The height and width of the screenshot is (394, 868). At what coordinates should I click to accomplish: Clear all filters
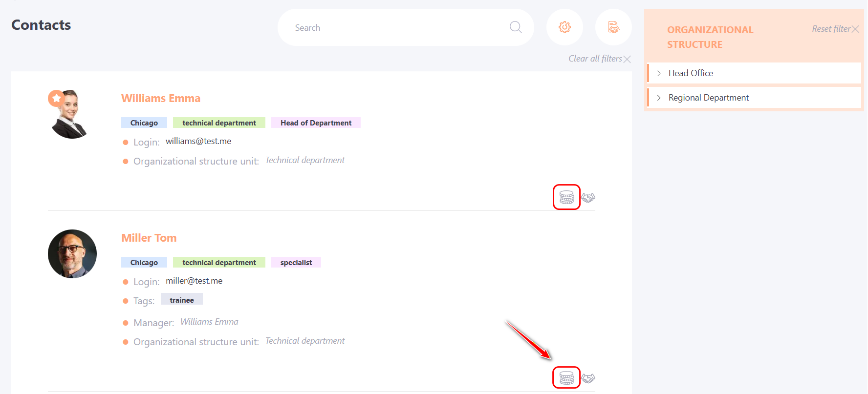tap(599, 59)
